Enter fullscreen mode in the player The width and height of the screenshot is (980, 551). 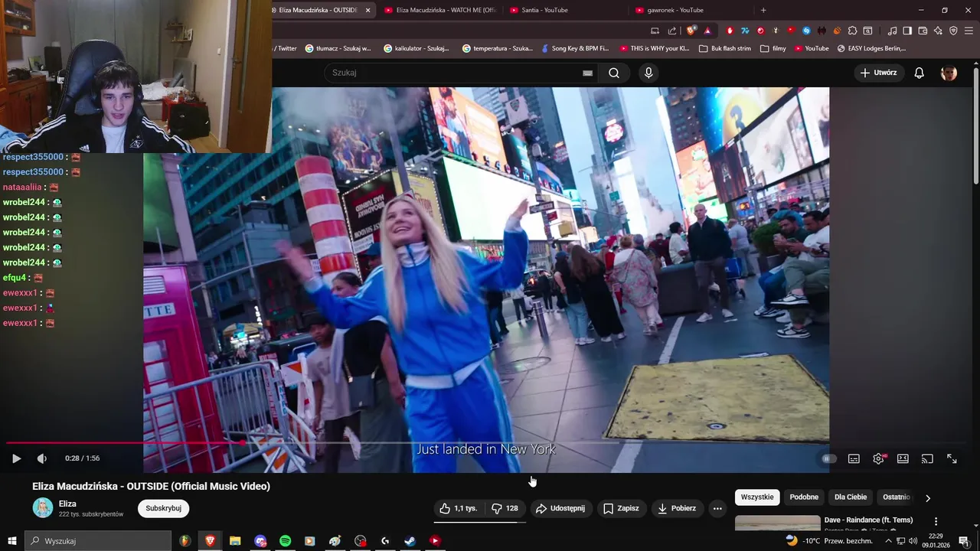pos(952,458)
